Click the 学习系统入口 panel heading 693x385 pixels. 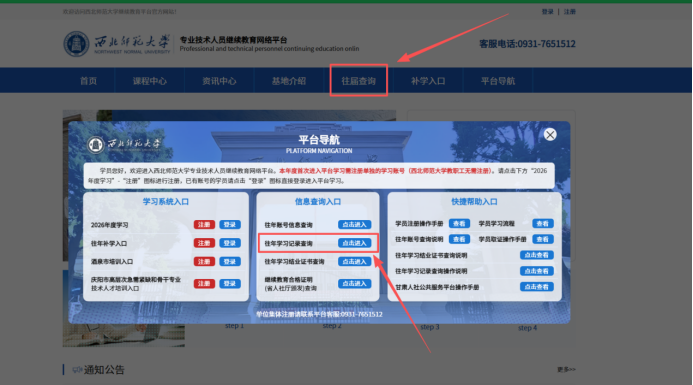click(166, 202)
